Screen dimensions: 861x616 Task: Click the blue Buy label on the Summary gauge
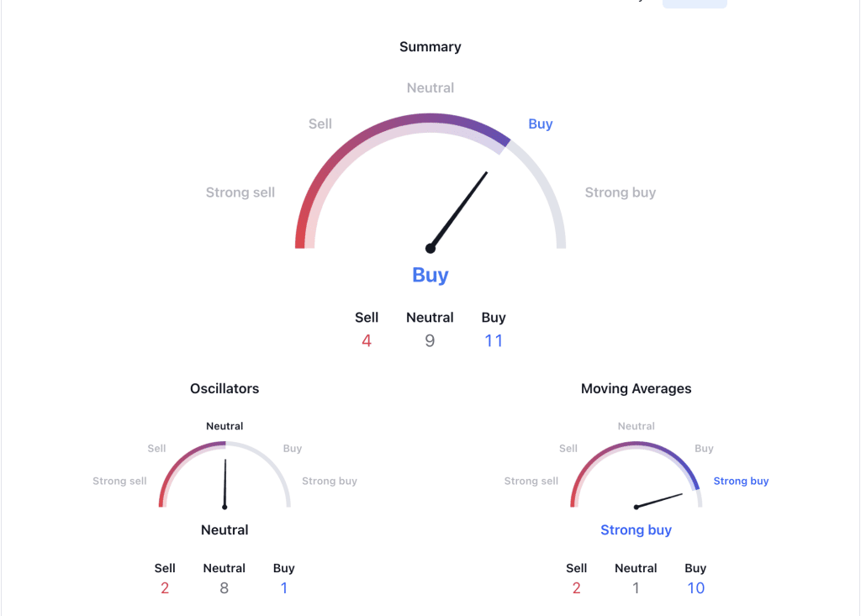pyautogui.click(x=541, y=124)
